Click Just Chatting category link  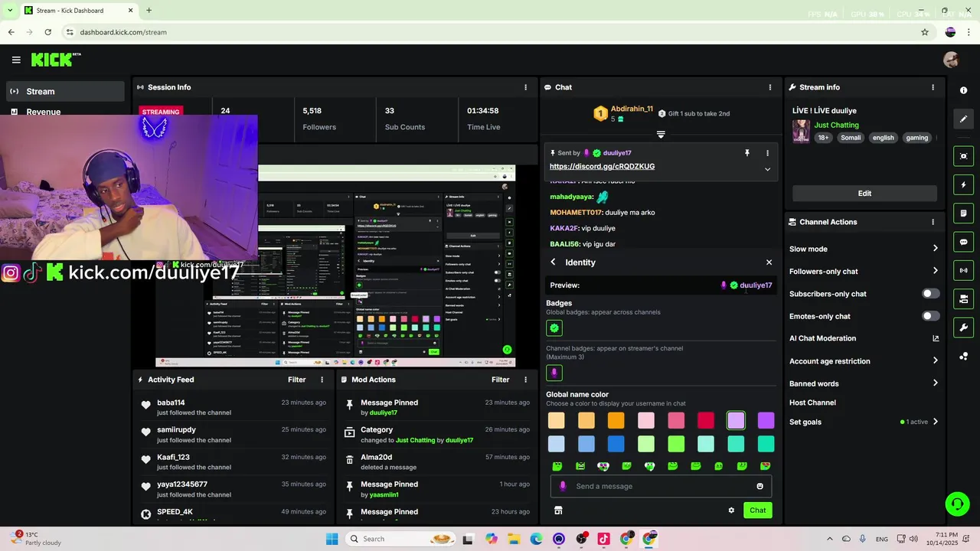pos(836,125)
